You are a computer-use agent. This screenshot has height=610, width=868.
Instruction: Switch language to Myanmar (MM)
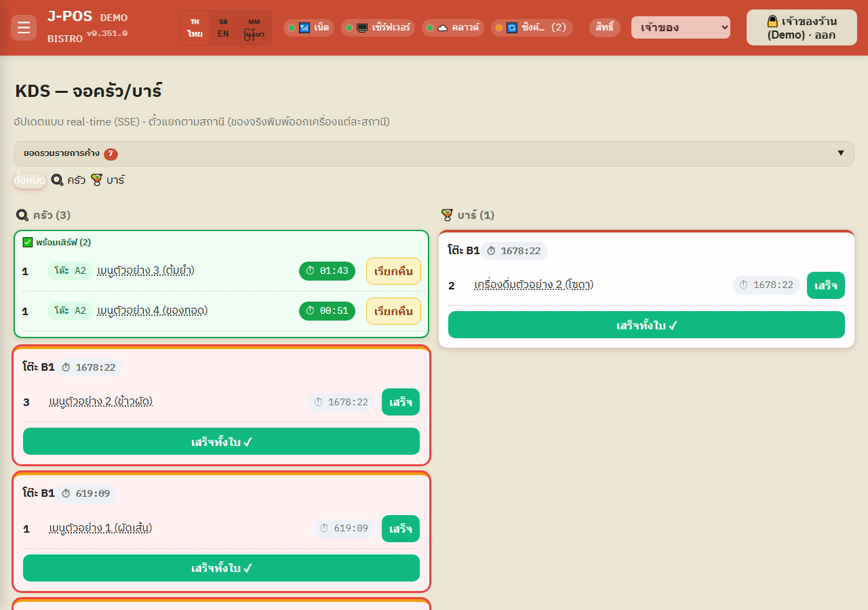(x=254, y=28)
